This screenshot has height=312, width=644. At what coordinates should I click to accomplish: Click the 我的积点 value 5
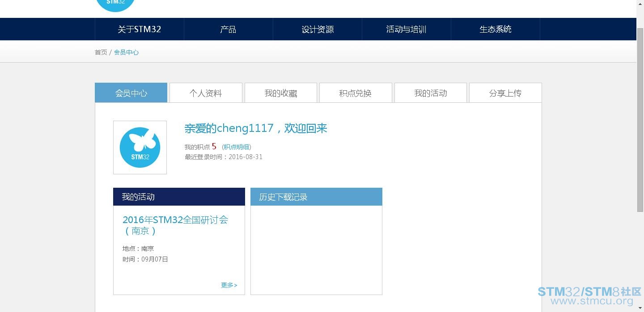(x=214, y=146)
